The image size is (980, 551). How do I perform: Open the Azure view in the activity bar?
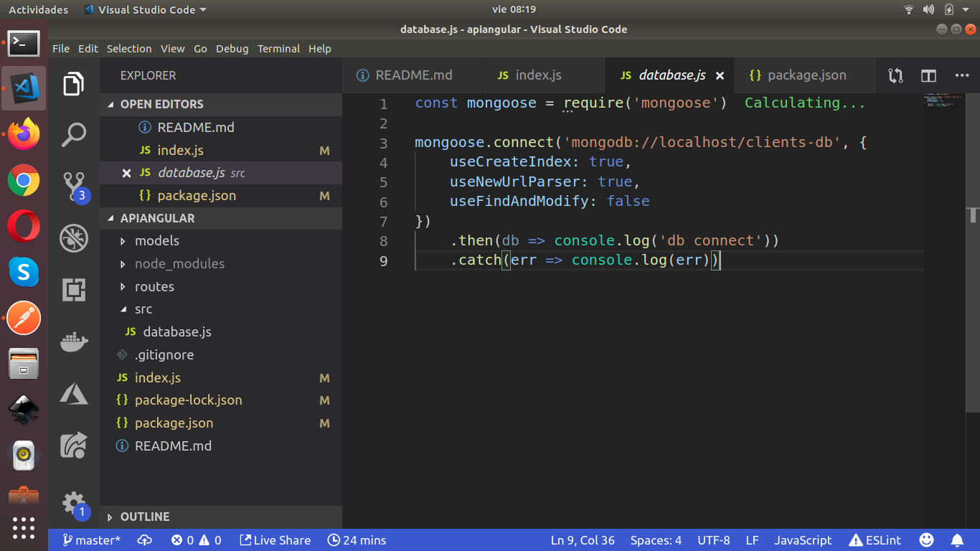[x=74, y=393]
